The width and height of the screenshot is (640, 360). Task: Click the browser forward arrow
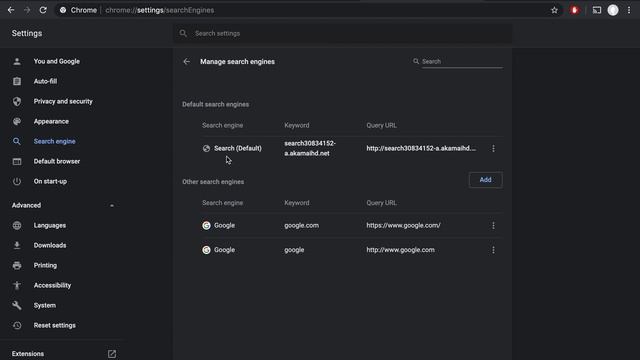click(x=27, y=10)
